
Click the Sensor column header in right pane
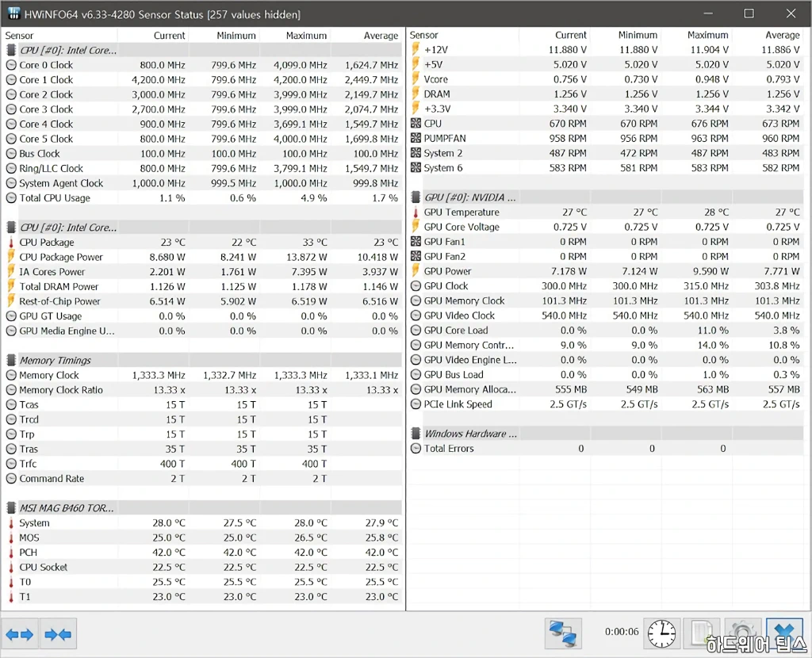click(x=423, y=35)
